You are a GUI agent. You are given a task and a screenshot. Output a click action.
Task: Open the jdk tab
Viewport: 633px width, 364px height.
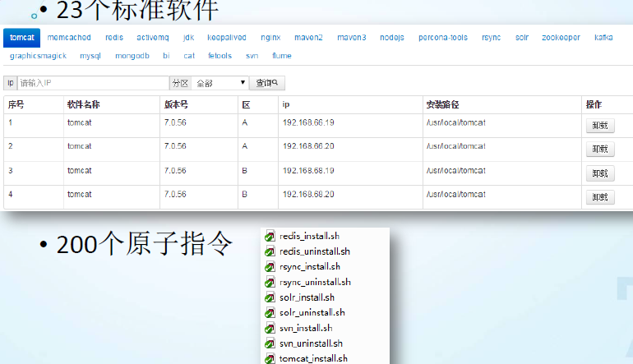pyautogui.click(x=188, y=38)
